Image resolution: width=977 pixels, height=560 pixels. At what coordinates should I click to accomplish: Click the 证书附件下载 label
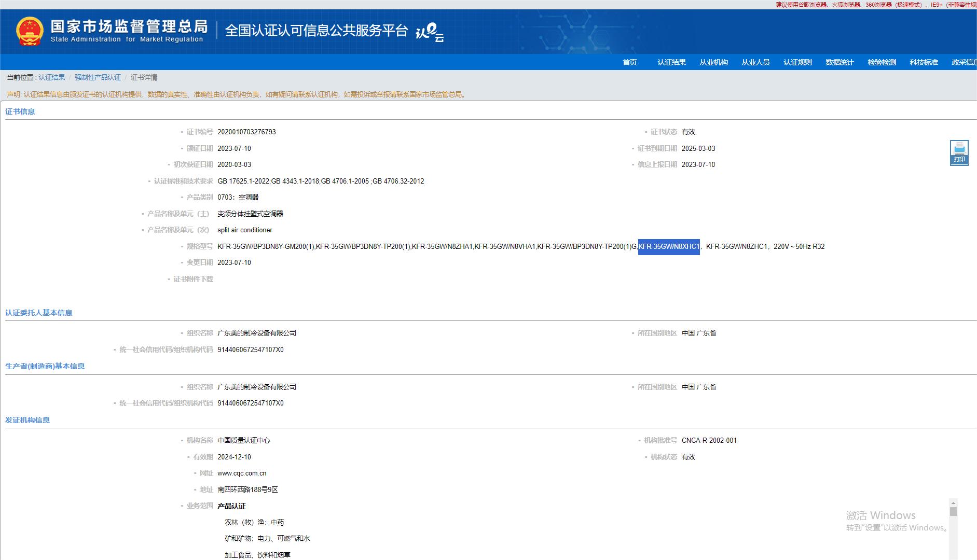(193, 279)
